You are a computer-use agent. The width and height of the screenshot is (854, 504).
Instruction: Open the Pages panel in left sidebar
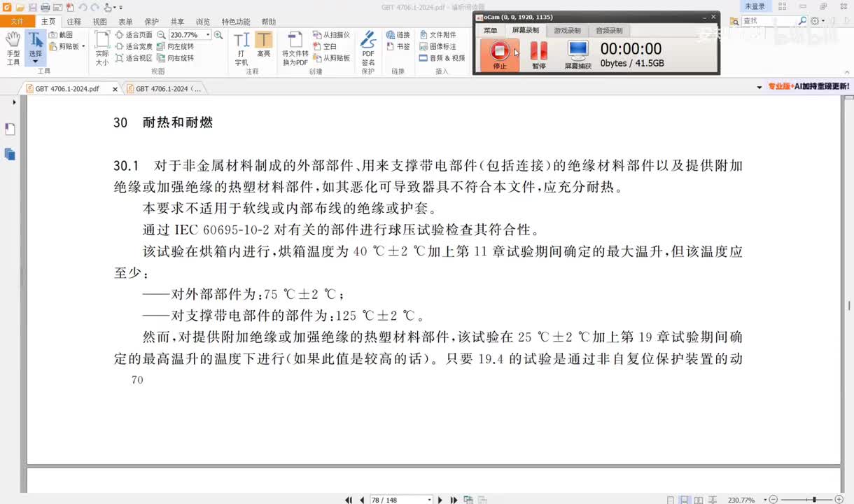[10, 129]
